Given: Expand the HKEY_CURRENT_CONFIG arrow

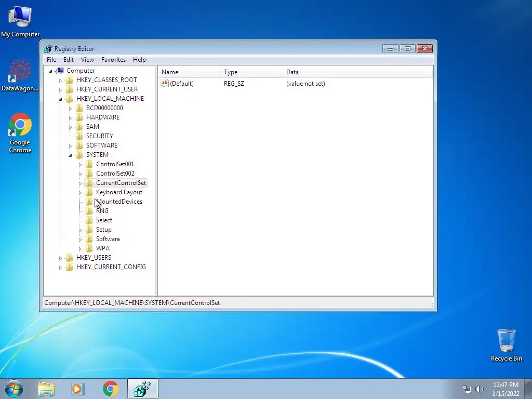Looking at the screenshot, I should 60,268.
